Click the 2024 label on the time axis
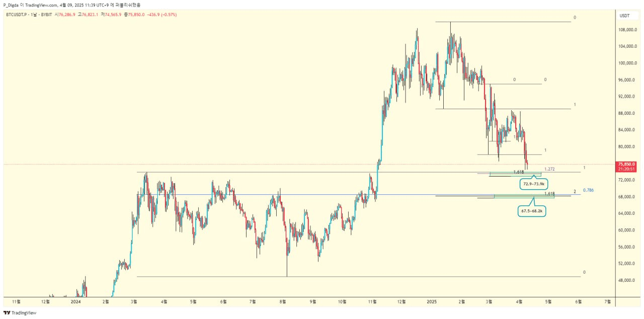Screen dimensions: 644x319 (75, 302)
